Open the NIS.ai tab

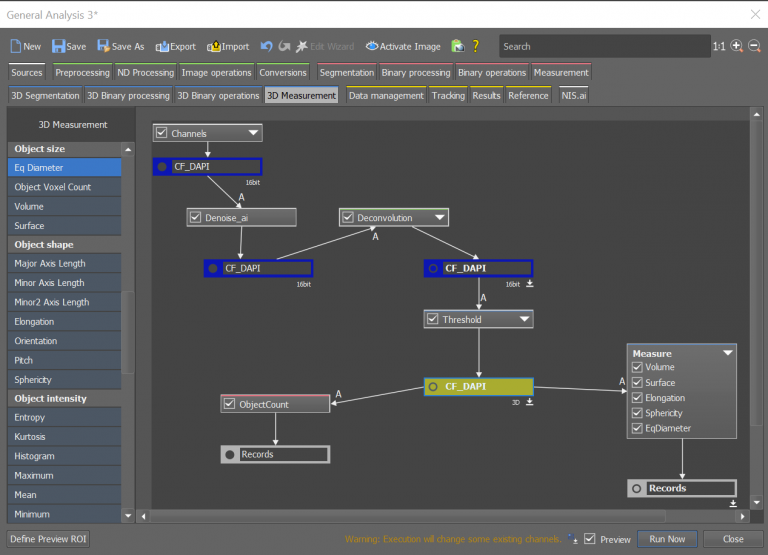[574, 95]
